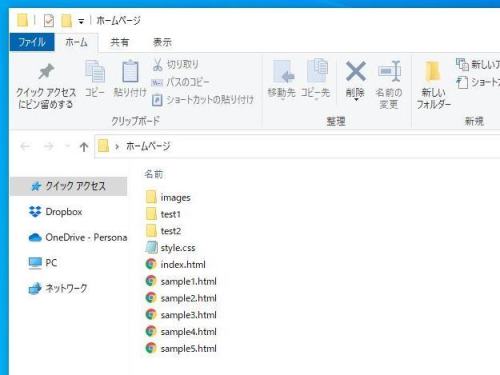Switch to the ホーム ribbon tab
Image resolution: width=500 pixels, height=375 pixels.
[76, 42]
